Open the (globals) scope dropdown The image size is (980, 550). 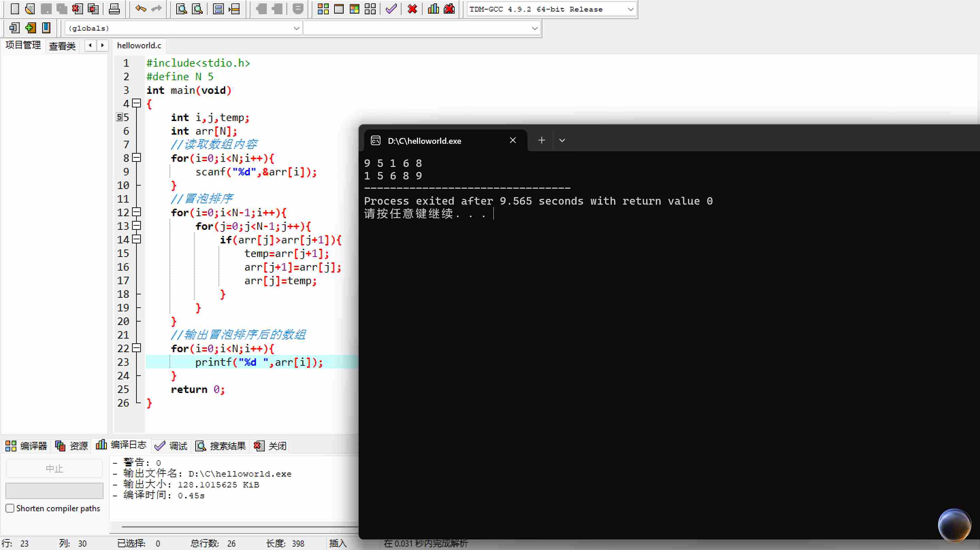tap(296, 28)
